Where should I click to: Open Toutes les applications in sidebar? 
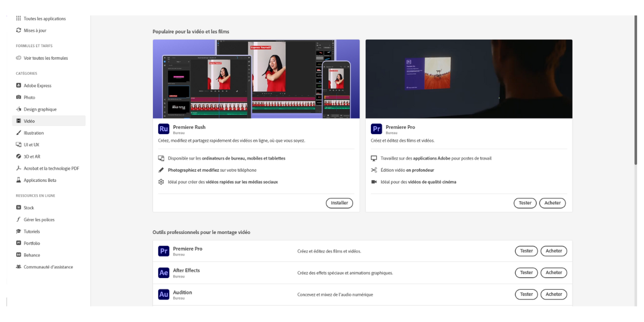[45, 19]
